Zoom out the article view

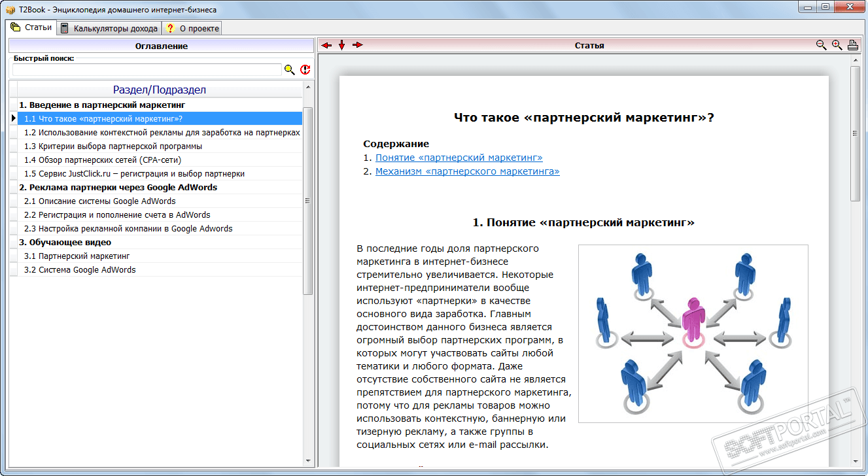click(822, 45)
